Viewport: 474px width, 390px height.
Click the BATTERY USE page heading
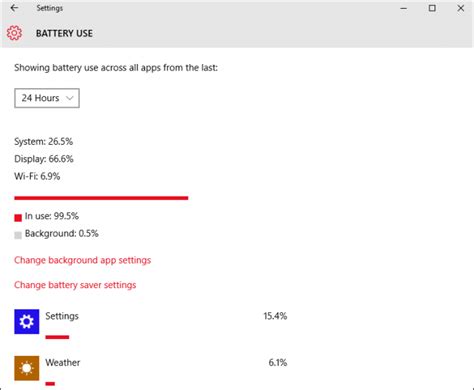64,33
